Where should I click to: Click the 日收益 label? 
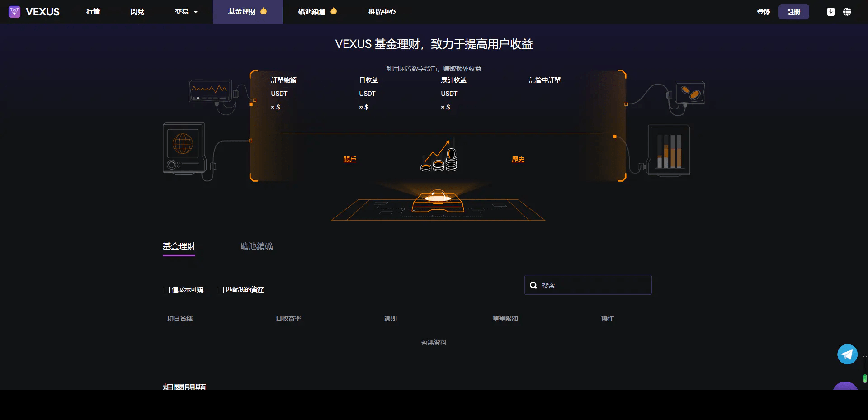pos(369,80)
